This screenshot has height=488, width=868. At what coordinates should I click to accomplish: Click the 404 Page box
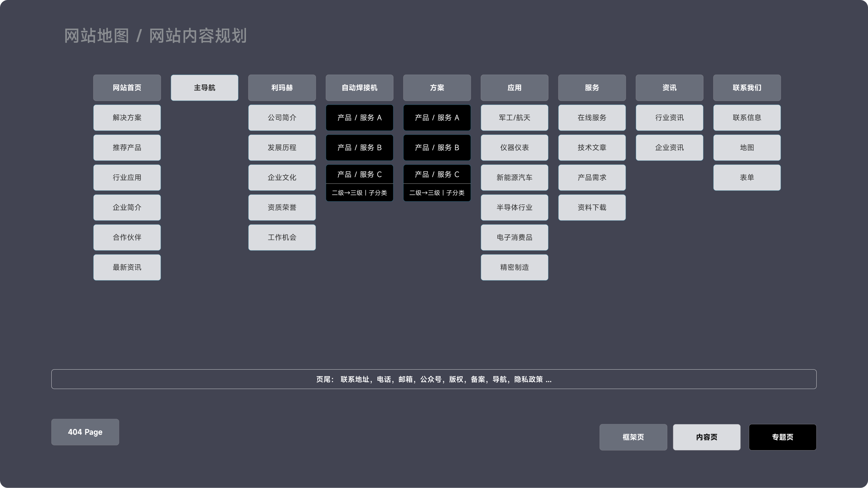pos(85,432)
